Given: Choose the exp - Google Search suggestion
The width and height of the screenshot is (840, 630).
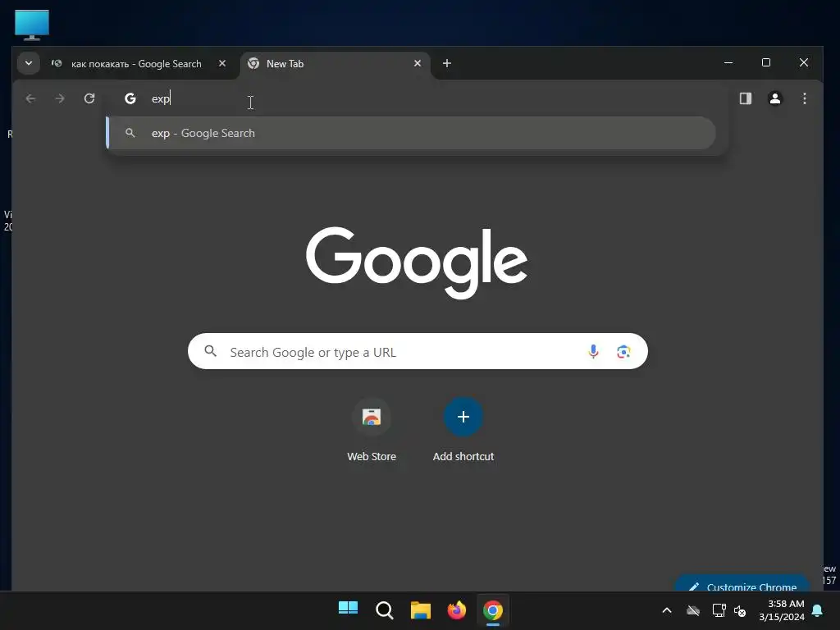Looking at the screenshot, I should tap(412, 134).
